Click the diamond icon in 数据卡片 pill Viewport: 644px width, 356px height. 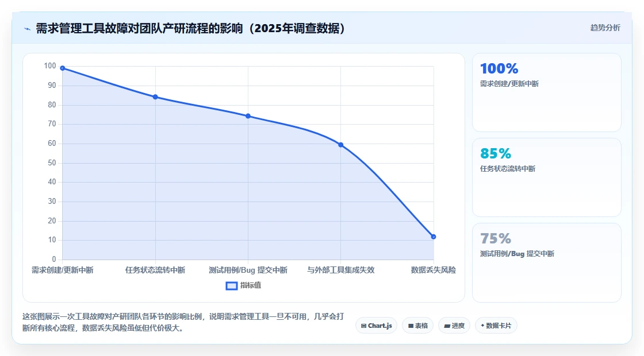(x=482, y=326)
